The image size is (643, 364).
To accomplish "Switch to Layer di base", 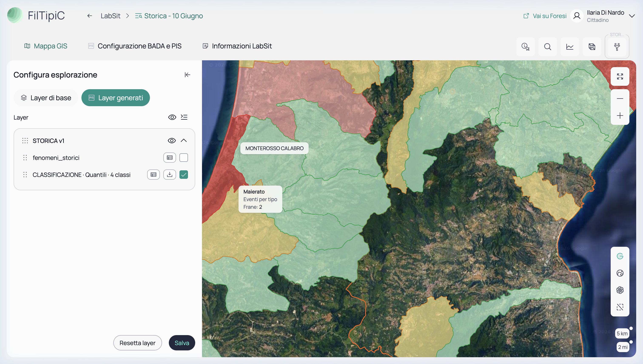I will (46, 98).
